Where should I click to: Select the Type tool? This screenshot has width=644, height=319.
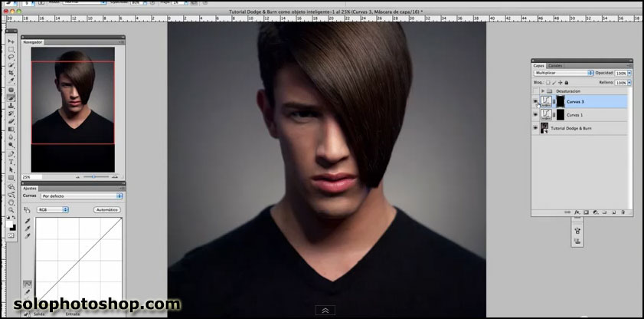[11, 162]
